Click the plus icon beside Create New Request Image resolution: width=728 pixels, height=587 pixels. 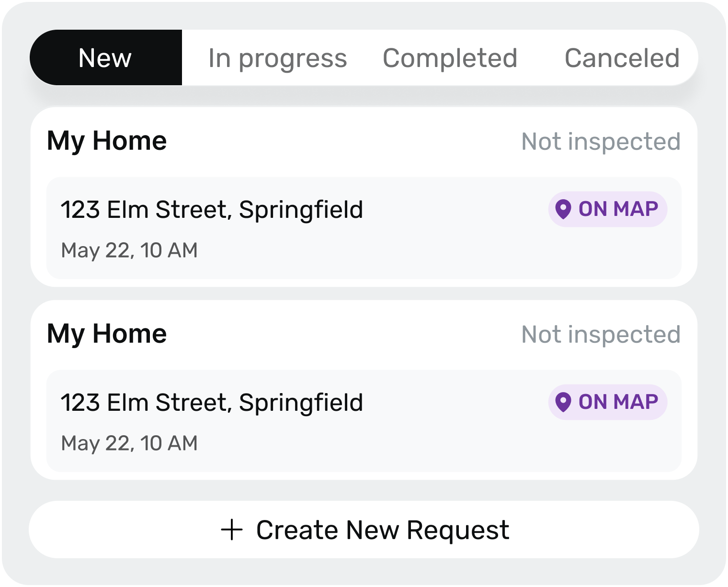[232, 530]
